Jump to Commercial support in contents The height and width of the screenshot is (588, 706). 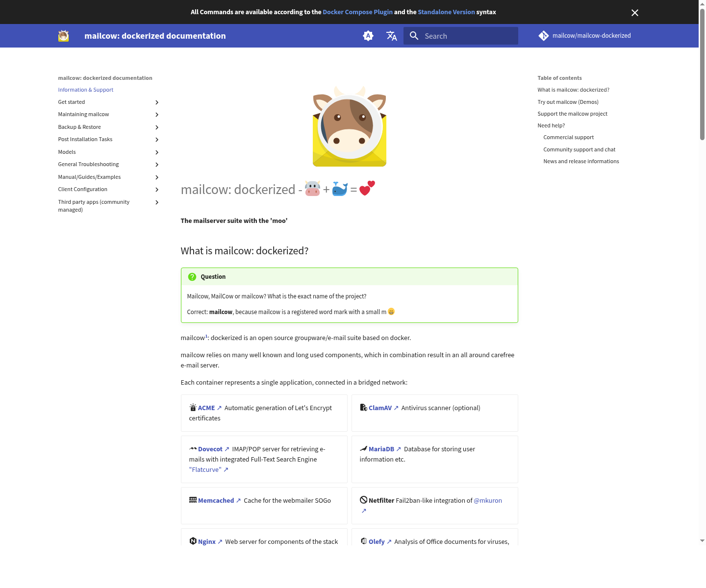tap(568, 137)
